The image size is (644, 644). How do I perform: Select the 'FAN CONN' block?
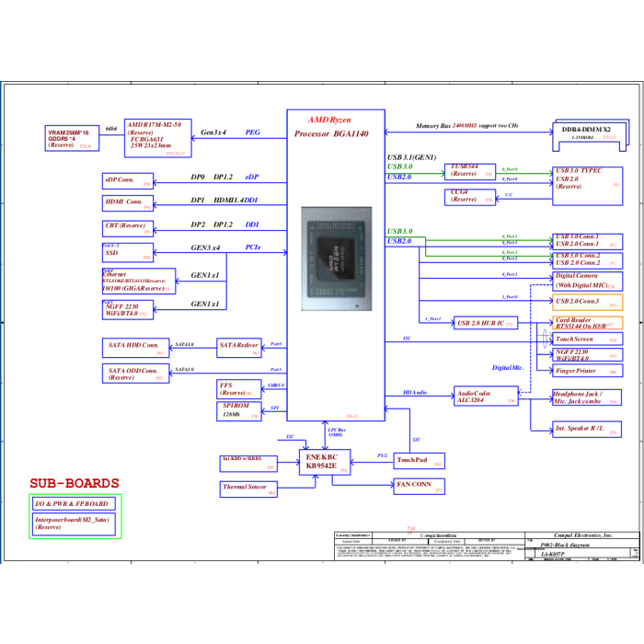[x=419, y=487]
